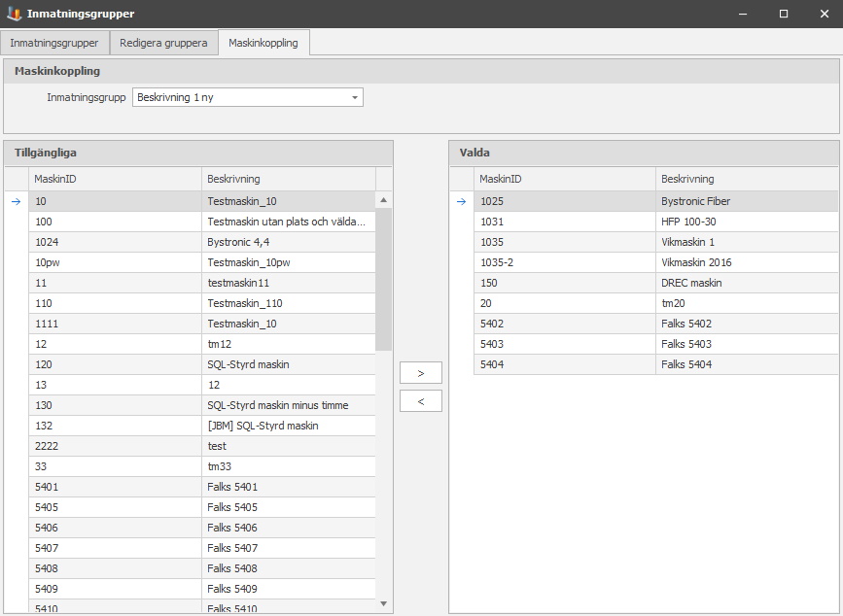Select Falks 5407 row

(x=202, y=548)
